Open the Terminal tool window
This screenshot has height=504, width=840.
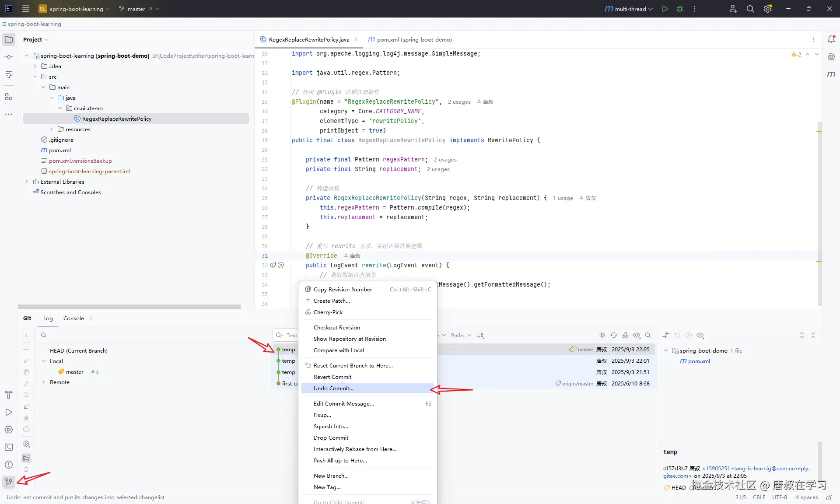pyautogui.click(x=9, y=447)
